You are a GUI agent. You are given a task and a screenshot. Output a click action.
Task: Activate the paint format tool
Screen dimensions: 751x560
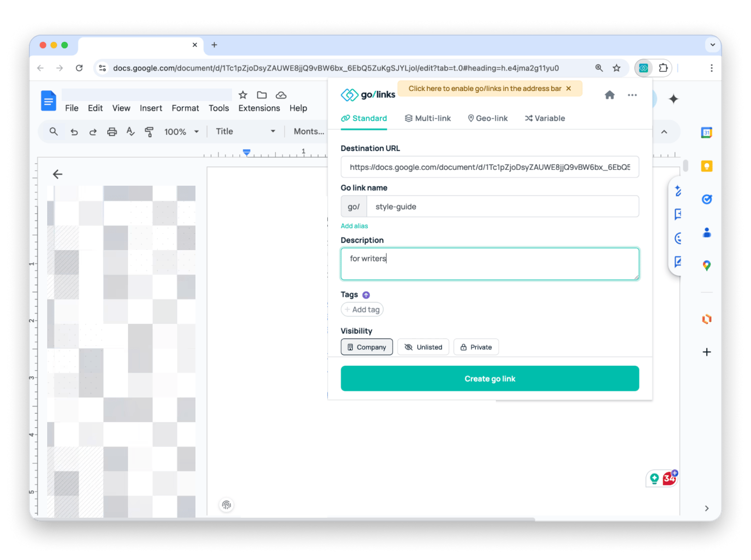coord(149,131)
